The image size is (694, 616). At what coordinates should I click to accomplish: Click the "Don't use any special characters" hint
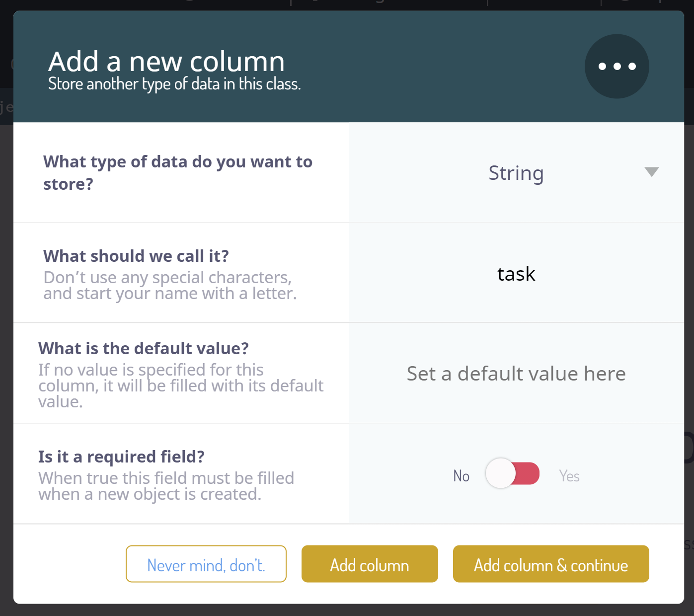tap(170, 285)
